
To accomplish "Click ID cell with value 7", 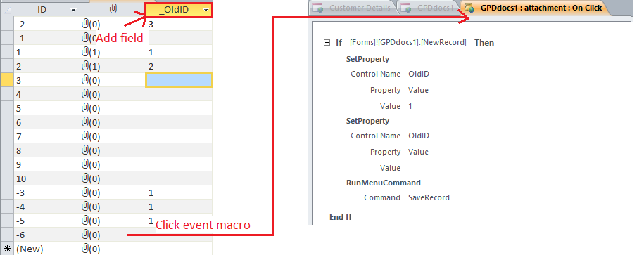I will [x=47, y=136].
